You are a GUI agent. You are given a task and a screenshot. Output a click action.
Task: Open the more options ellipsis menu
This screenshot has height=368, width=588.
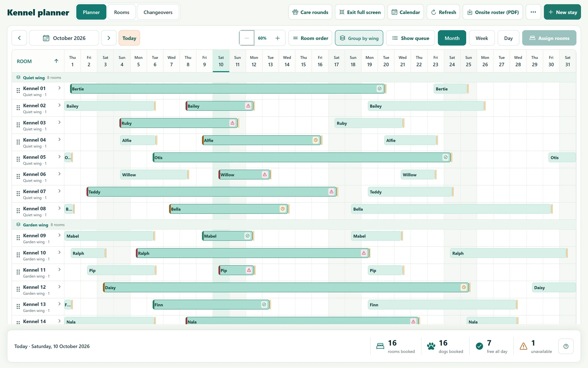533,12
